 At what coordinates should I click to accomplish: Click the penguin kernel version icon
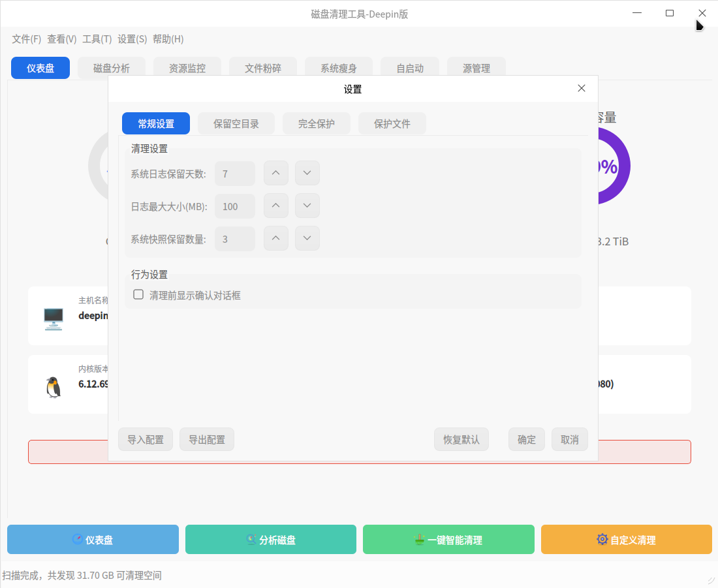(53, 387)
